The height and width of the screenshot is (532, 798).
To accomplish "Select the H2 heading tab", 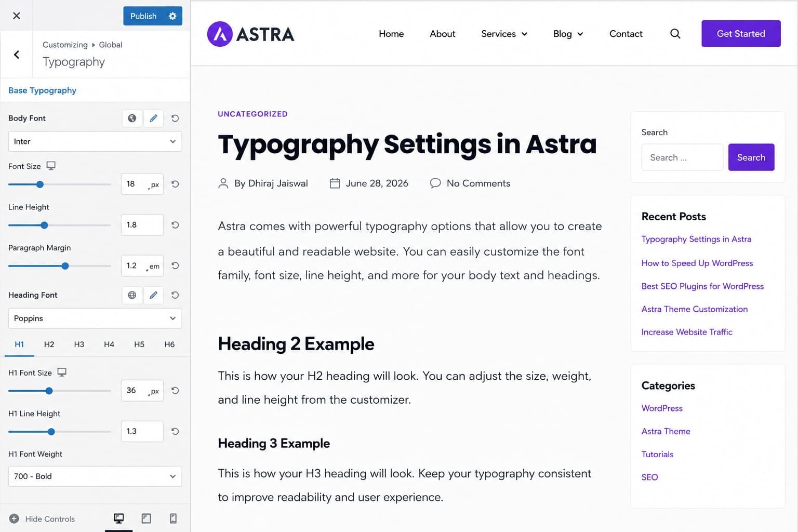I will 49,344.
